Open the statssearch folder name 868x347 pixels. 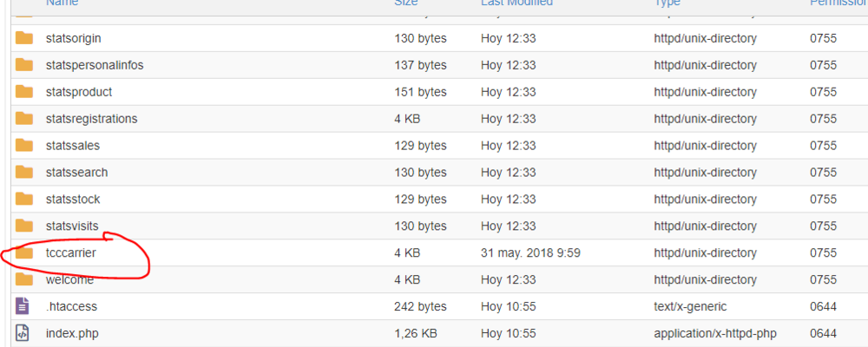click(77, 173)
